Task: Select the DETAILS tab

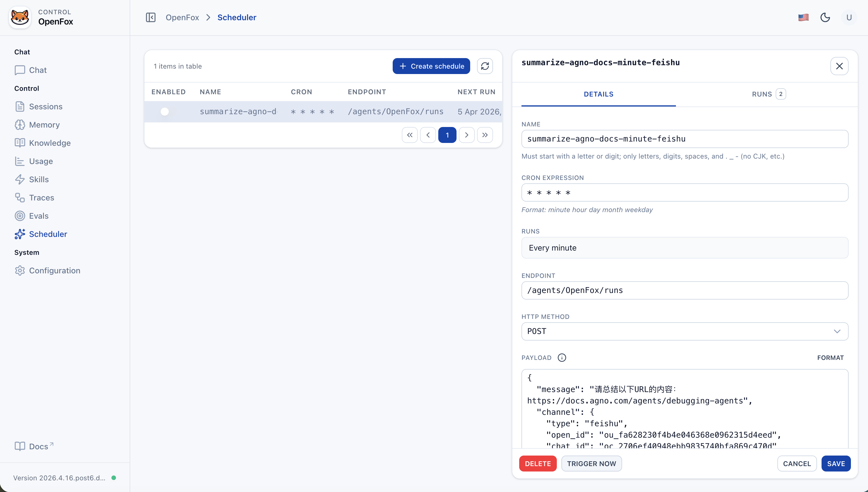Action: (x=598, y=94)
